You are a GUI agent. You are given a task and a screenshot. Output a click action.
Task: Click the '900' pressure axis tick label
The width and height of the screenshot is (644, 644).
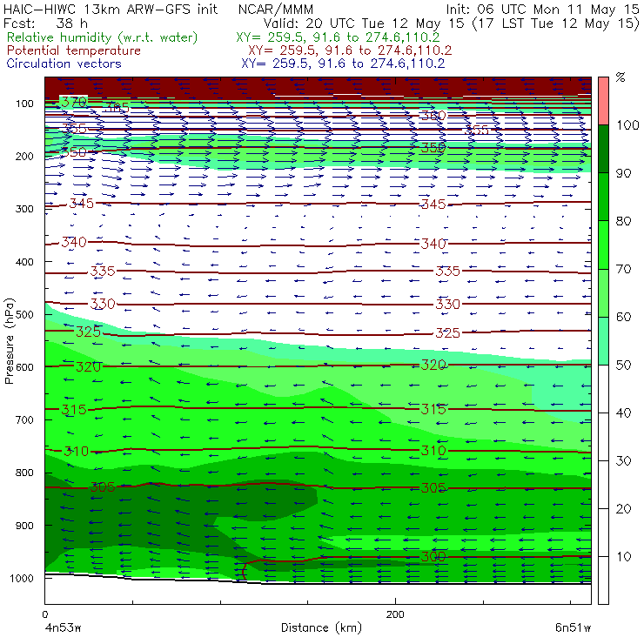point(24,526)
